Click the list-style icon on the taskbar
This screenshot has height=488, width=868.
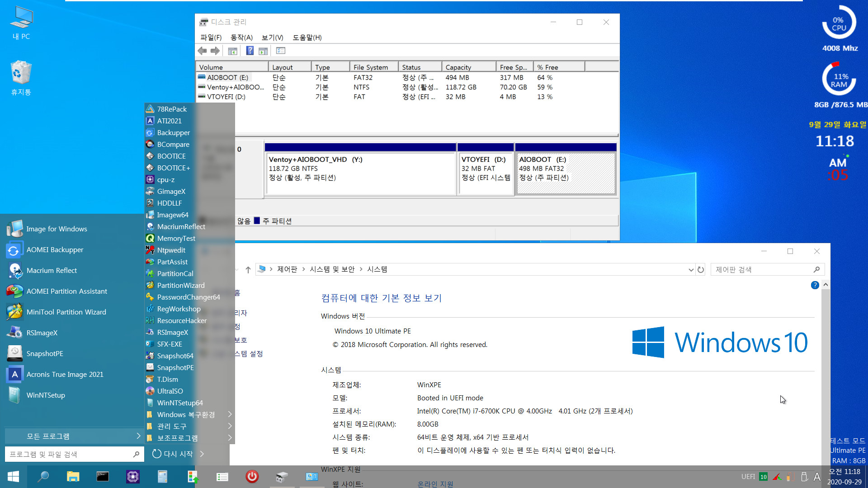coord(222,476)
